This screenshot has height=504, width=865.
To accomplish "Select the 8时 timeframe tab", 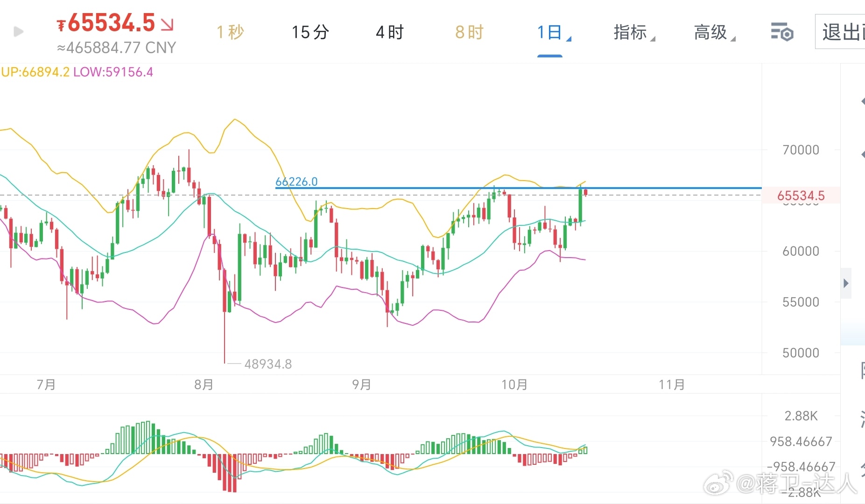I will [469, 32].
